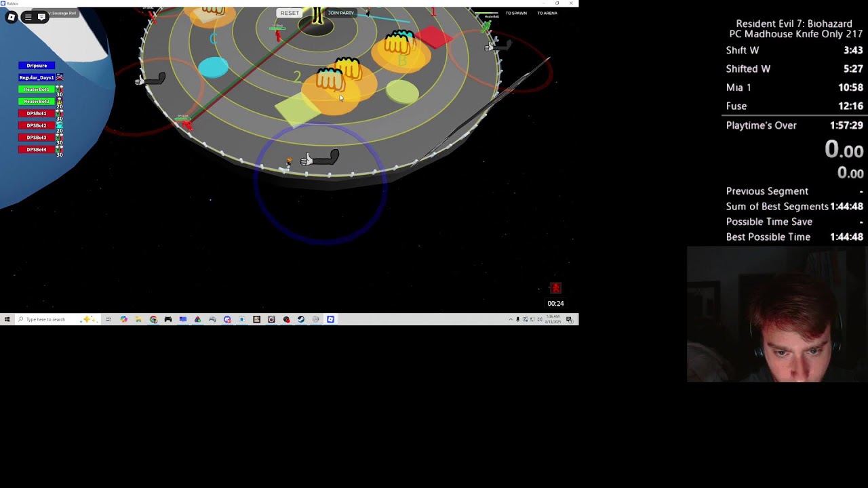Open Steam from the taskbar
Screen dimensions: 868x488
[301, 319]
